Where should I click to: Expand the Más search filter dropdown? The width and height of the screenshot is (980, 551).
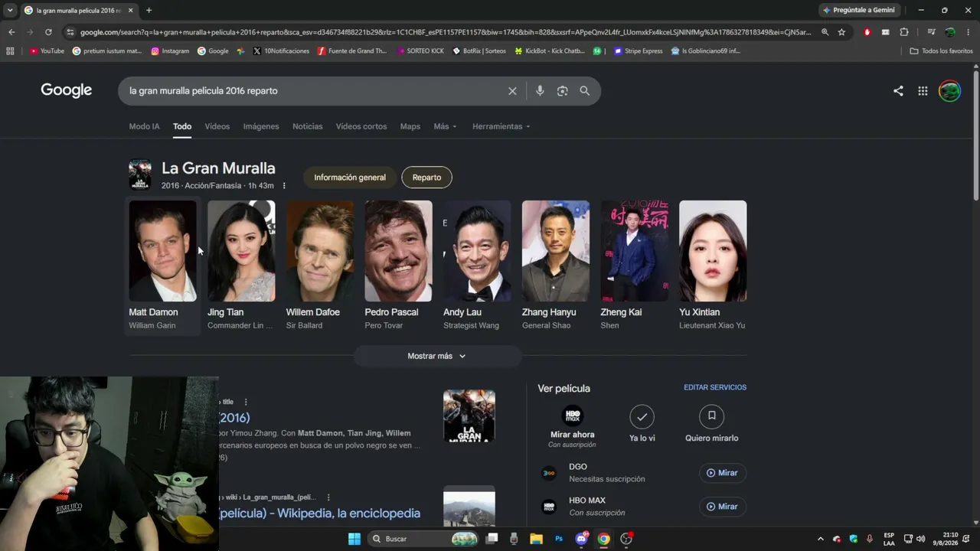(x=445, y=126)
